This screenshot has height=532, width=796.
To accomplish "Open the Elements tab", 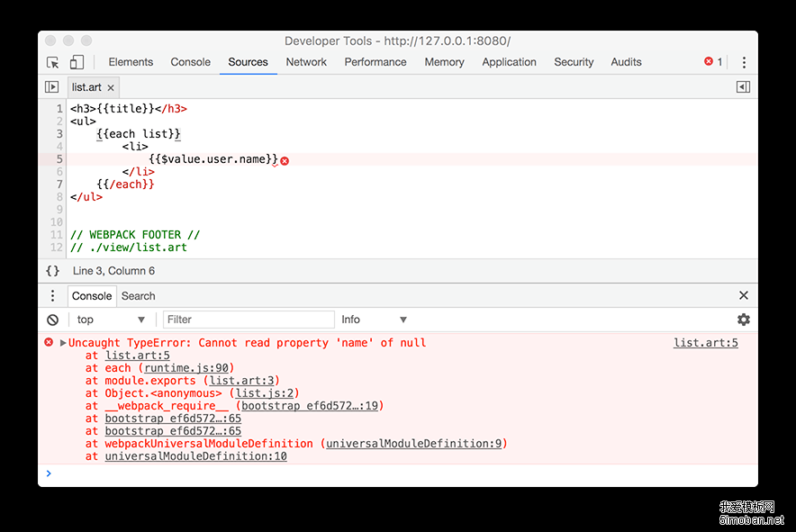I will 131,62.
